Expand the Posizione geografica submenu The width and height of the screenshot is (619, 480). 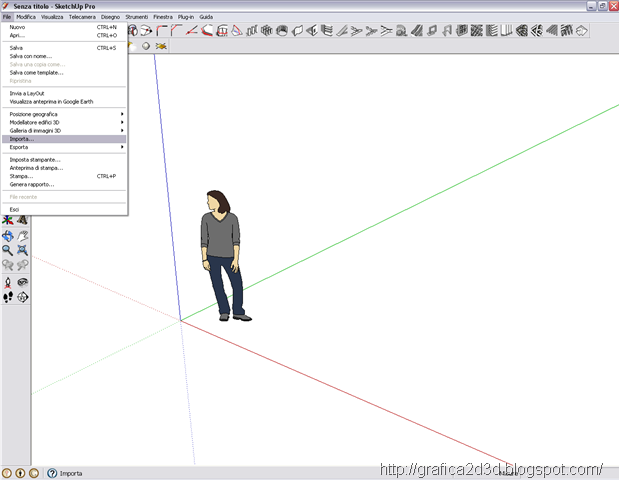(64, 114)
